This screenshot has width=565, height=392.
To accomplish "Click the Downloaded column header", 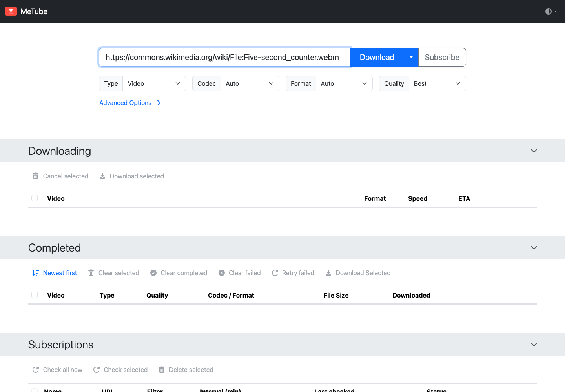I will (411, 295).
